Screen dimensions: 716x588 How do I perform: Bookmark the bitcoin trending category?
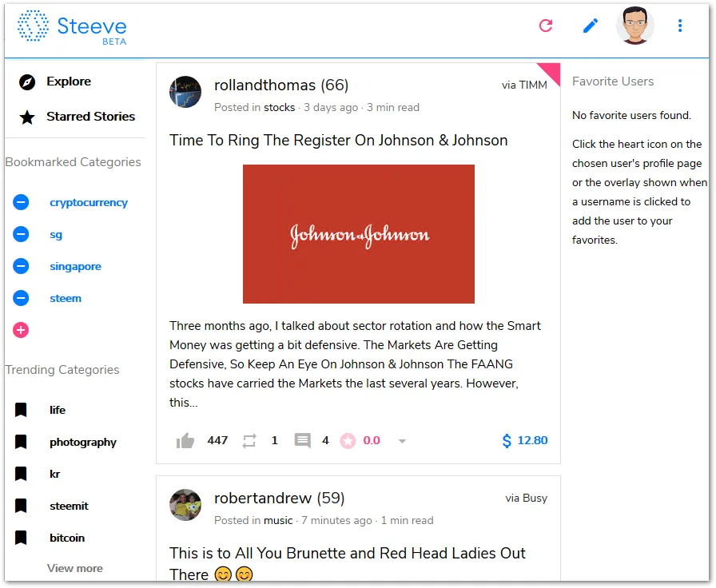pyautogui.click(x=21, y=538)
